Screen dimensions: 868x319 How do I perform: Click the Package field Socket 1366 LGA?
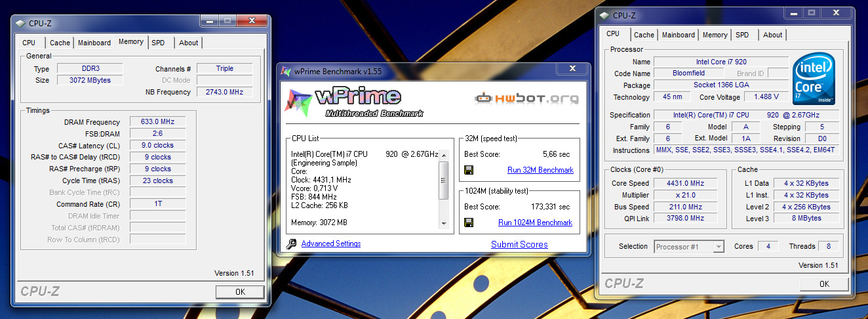pyautogui.click(x=720, y=85)
